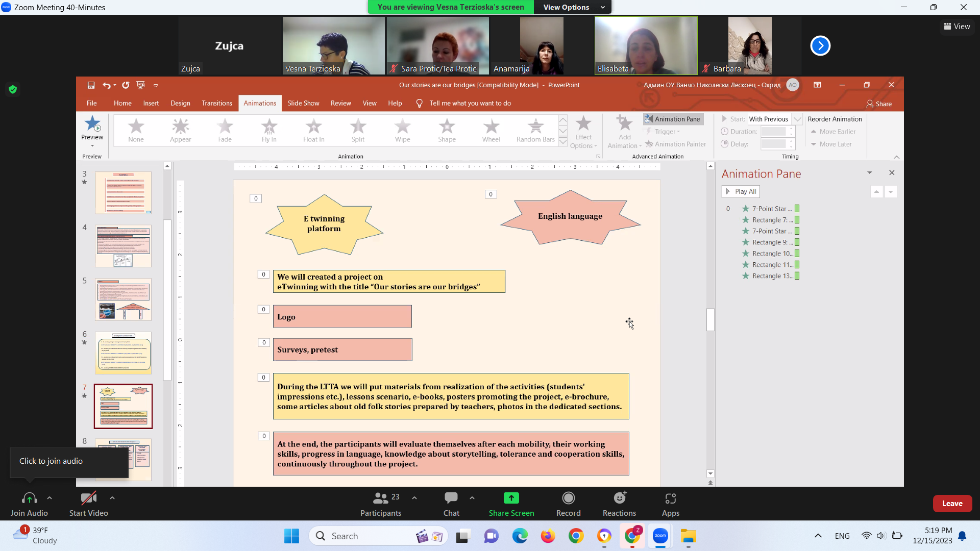980x551 pixels.
Task: Click the red Leave button
Action: (x=952, y=504)
